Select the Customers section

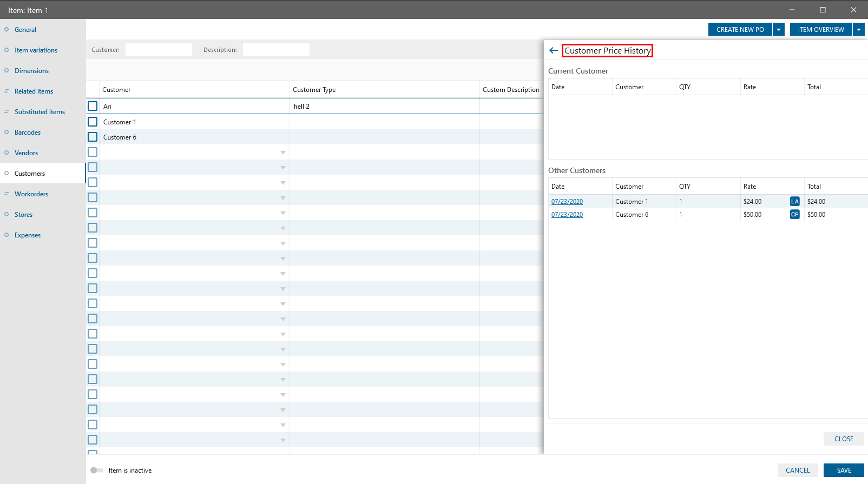coord(30,174)
